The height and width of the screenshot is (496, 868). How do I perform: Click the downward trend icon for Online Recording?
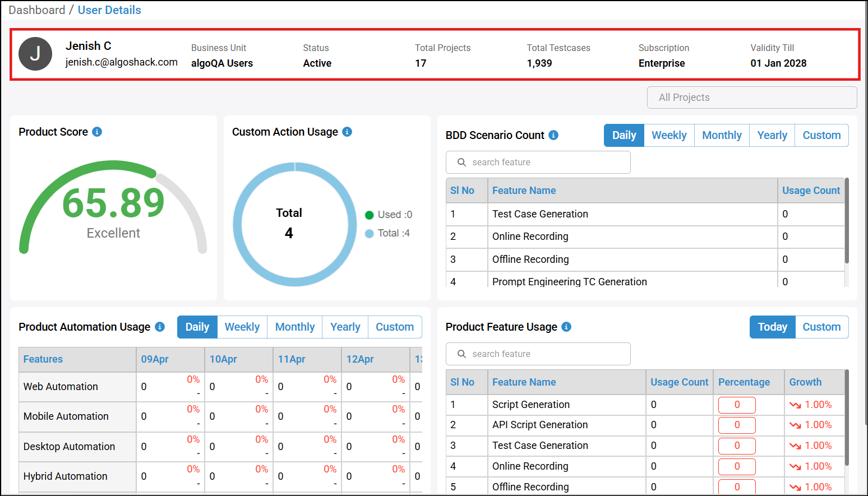[795, 467]
